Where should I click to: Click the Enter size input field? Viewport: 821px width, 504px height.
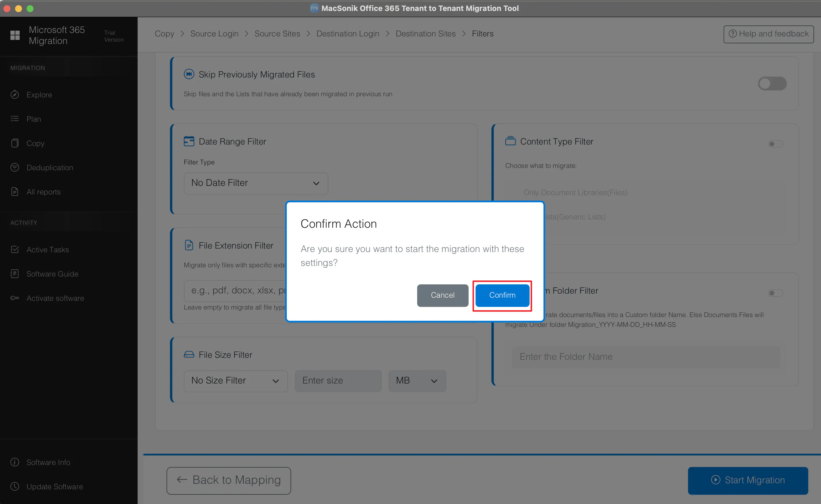pyautogui.click(x=338, y=381)
